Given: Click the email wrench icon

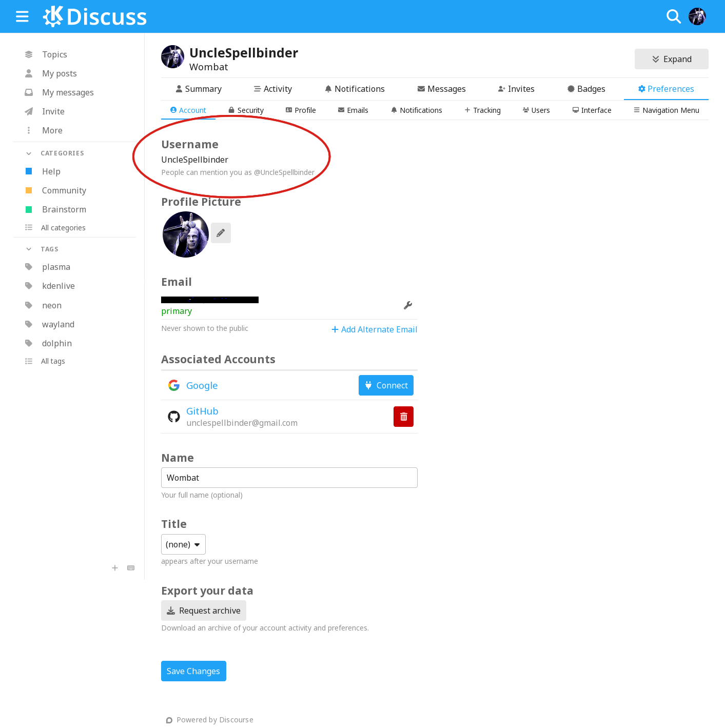Looking at the screenshot, I should (x=408, y=305).
